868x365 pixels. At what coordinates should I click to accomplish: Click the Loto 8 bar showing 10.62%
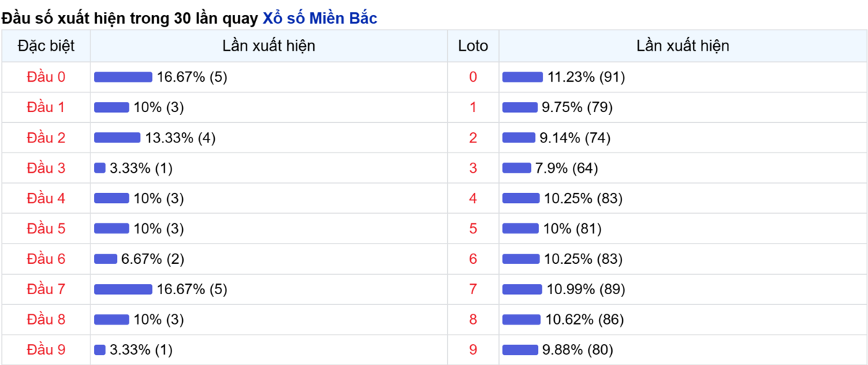point(522,319)
